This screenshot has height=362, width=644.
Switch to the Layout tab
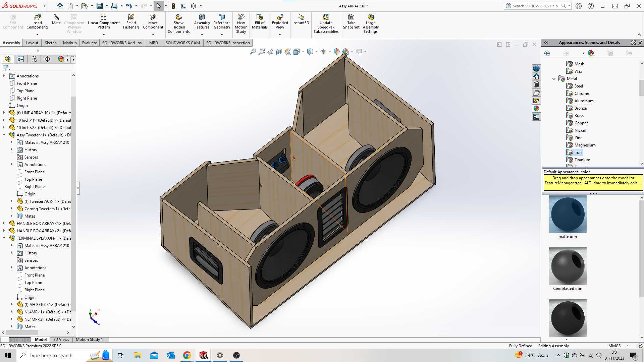coord(32,43)
